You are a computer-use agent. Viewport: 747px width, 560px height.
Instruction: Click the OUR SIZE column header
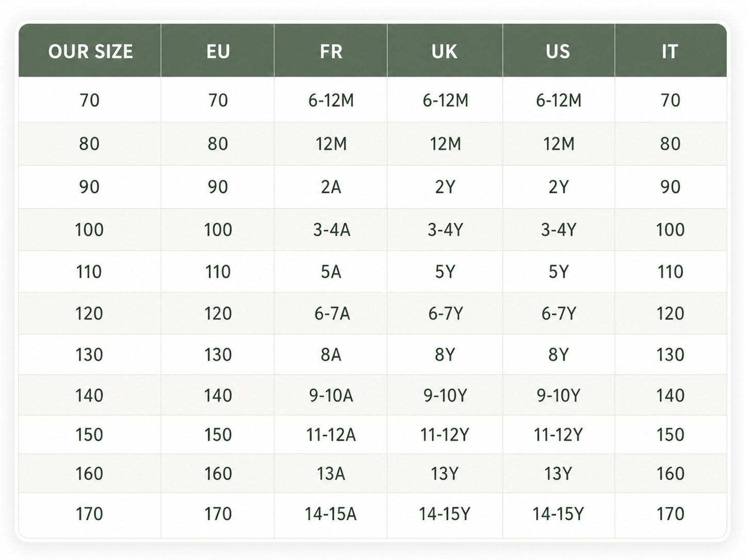(90, 51)
